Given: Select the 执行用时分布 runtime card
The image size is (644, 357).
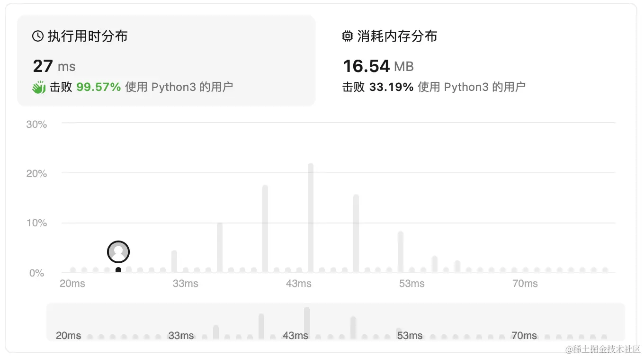Looking at the screenshot, I should (166, 60).
